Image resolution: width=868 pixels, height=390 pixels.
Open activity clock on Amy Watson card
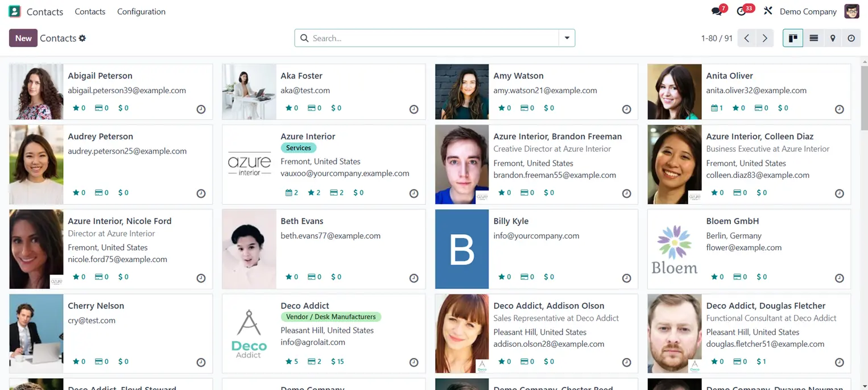pos(626,109)
